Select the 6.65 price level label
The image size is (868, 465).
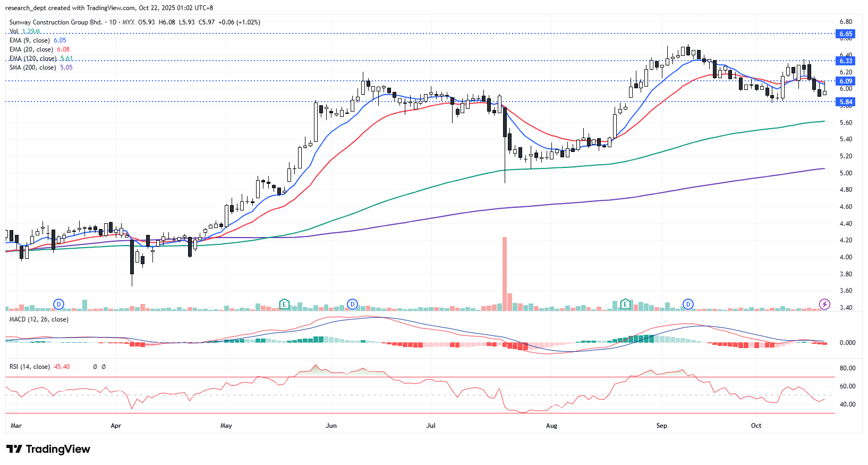(846, 34)
